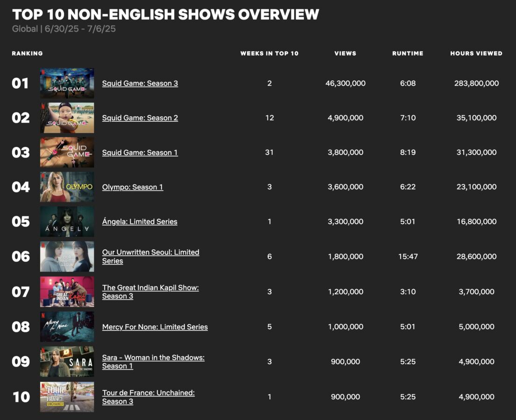Click the 03 rank number

click(x=21, y=152)
